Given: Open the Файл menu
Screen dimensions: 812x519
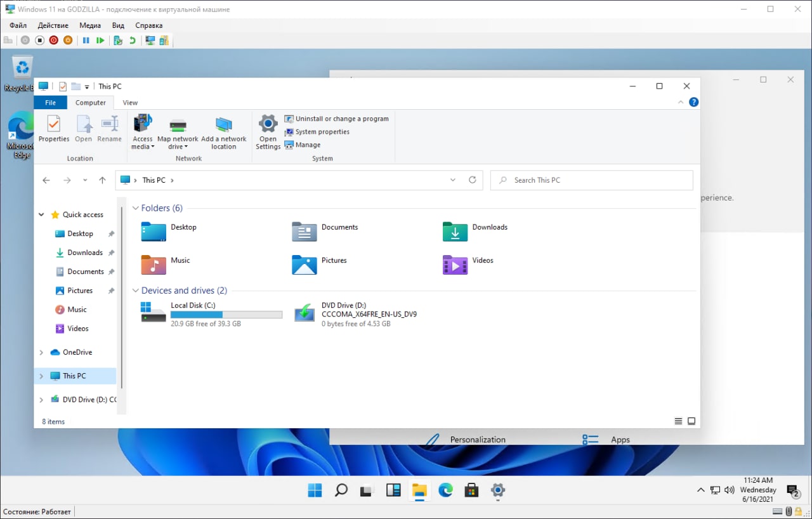Looking at the screenshot, I should point(18,25).
